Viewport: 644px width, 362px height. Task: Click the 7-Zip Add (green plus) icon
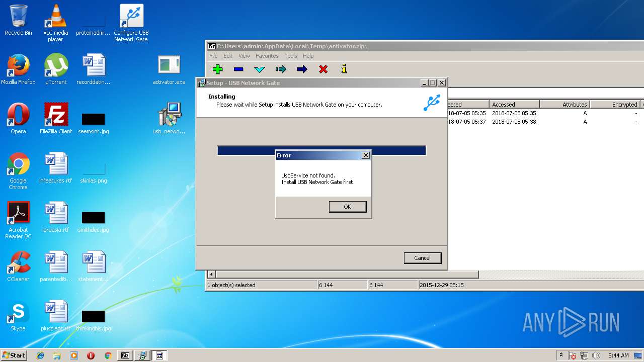tap(217, 69)
